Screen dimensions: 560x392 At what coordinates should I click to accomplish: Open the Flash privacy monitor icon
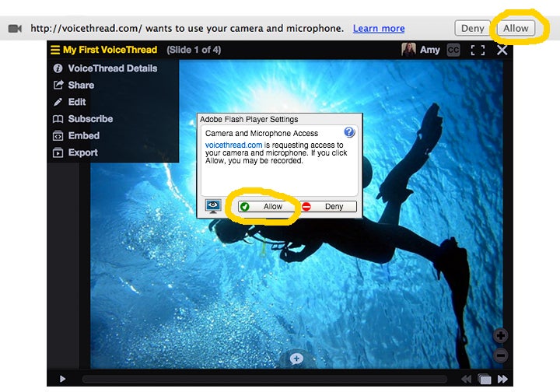pyautogui.click(x=213, y=206)
